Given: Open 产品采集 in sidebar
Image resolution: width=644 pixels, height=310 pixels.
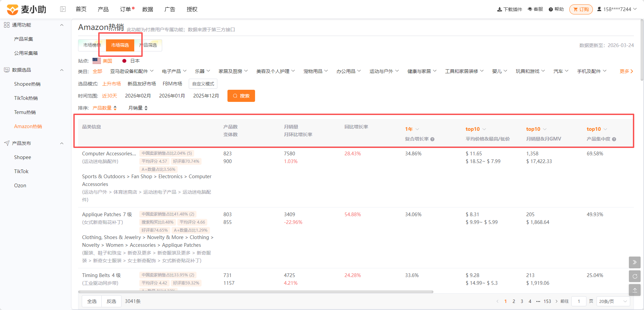Looking at the screenshot, I should (x=24, y=39).
